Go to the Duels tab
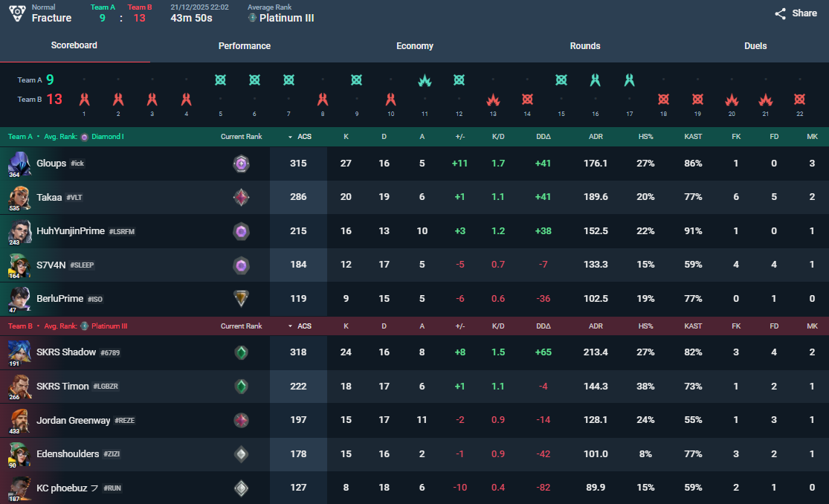This screenshot has height=504, width=829. coord(755,46)
